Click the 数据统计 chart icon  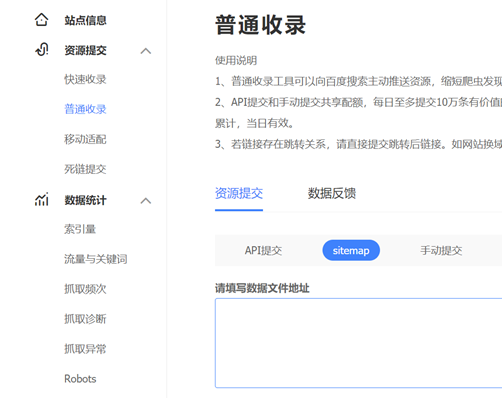(x=42, y=200)
